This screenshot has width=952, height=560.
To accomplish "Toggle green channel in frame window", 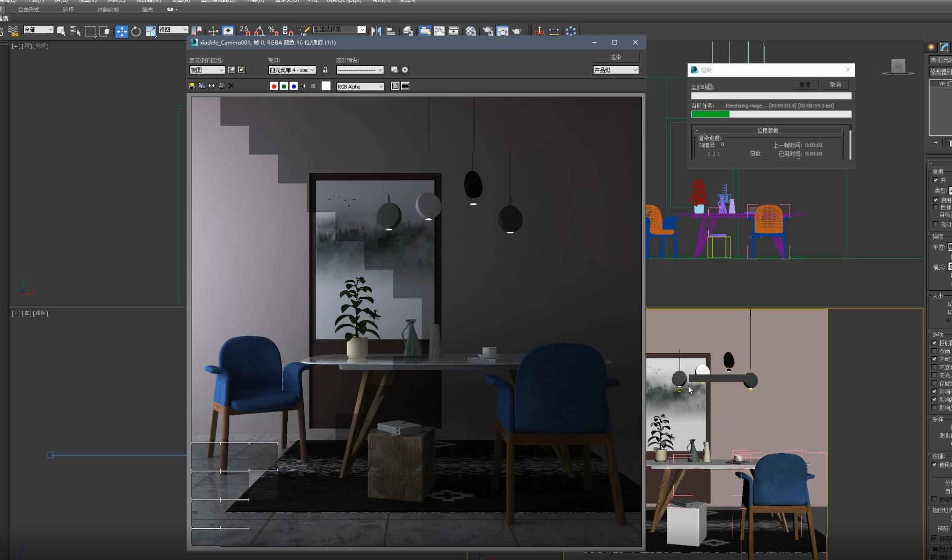I will [284, 86].
